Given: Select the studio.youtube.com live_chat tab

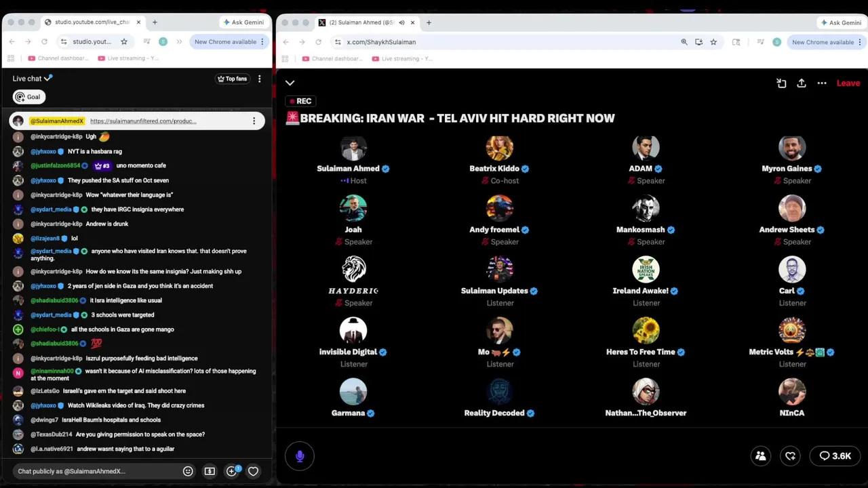Looking at the screenshot, I should [x=92, y=22].
